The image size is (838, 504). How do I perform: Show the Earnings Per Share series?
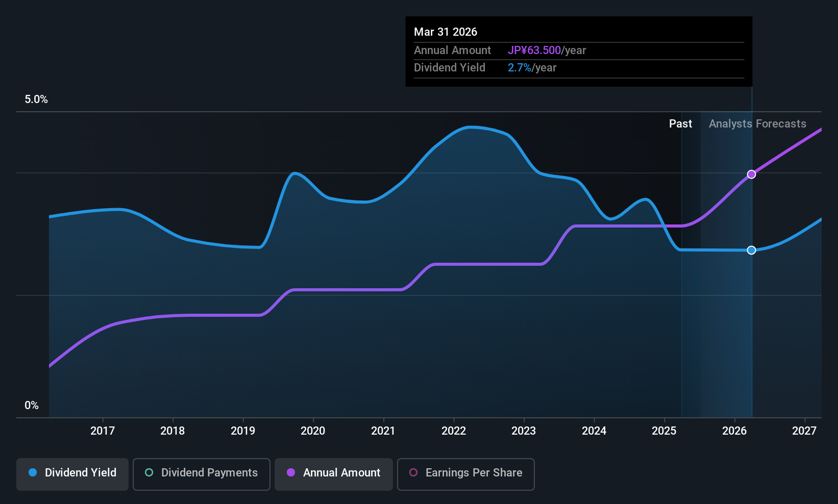click(x=466, y=474)
